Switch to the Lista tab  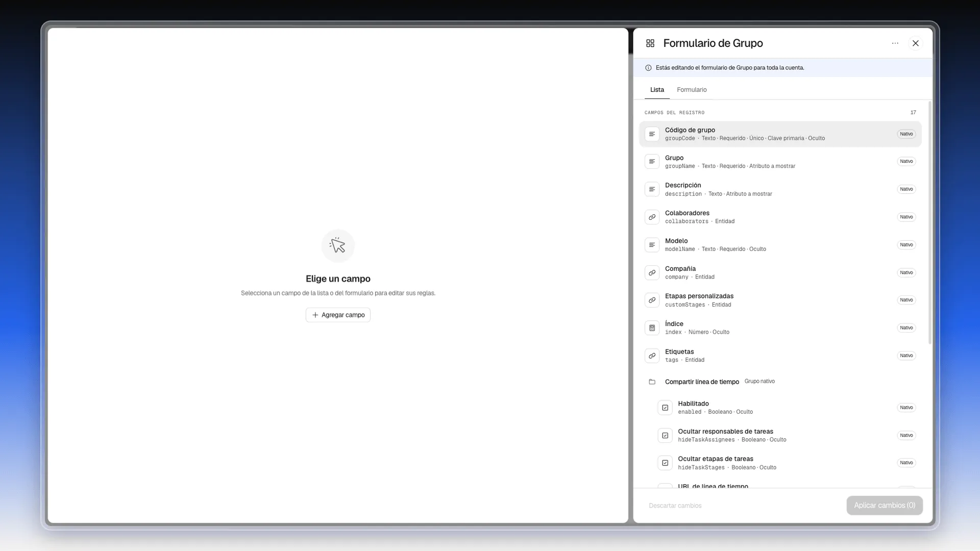pos(657,90)
